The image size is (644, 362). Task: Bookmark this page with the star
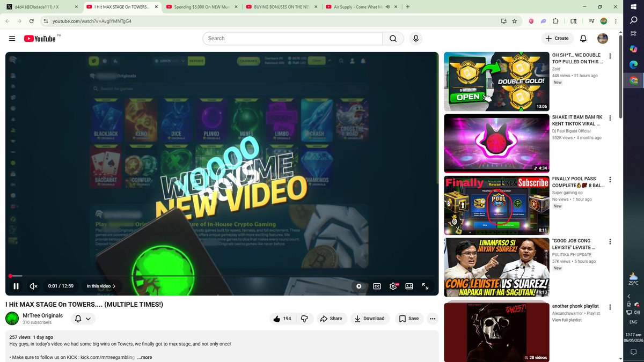514,21
